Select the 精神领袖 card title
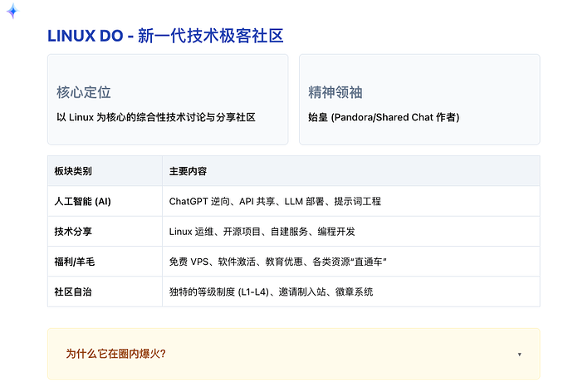 point(335,92)
